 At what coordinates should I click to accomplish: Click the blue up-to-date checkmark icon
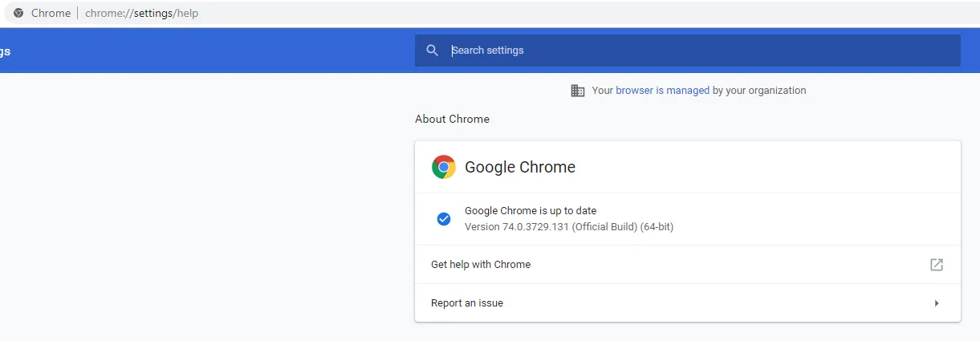[x=443, y=219]
